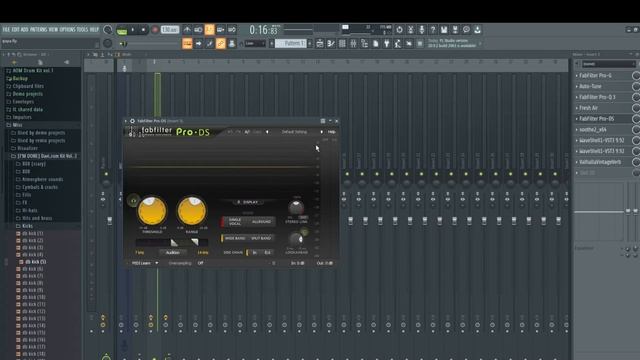Click the microphone recording icon in toolbar
The height and width of the screenshot is (360, 640).
(422, 29)
